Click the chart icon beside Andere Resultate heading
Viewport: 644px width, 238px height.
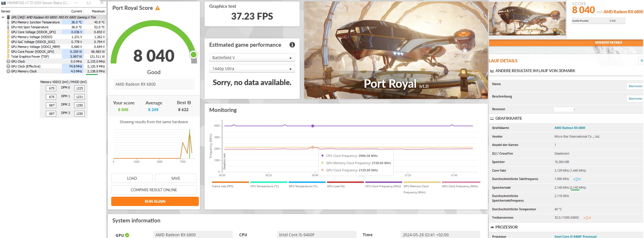click(492, 71)
